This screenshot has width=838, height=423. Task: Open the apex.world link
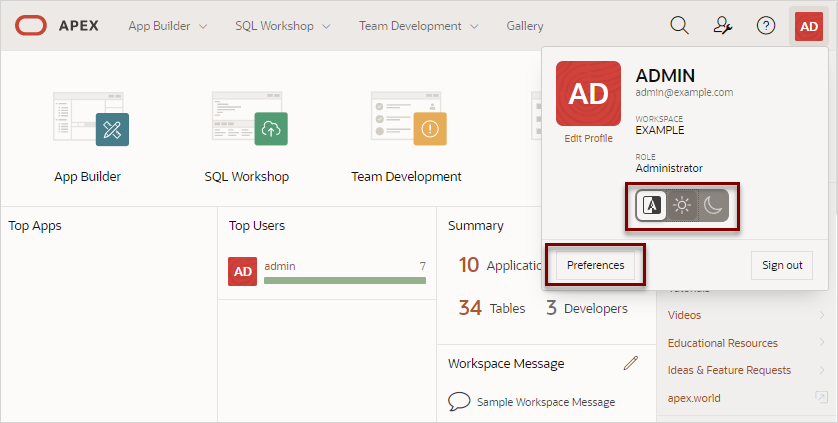click(x=694, y=398)
